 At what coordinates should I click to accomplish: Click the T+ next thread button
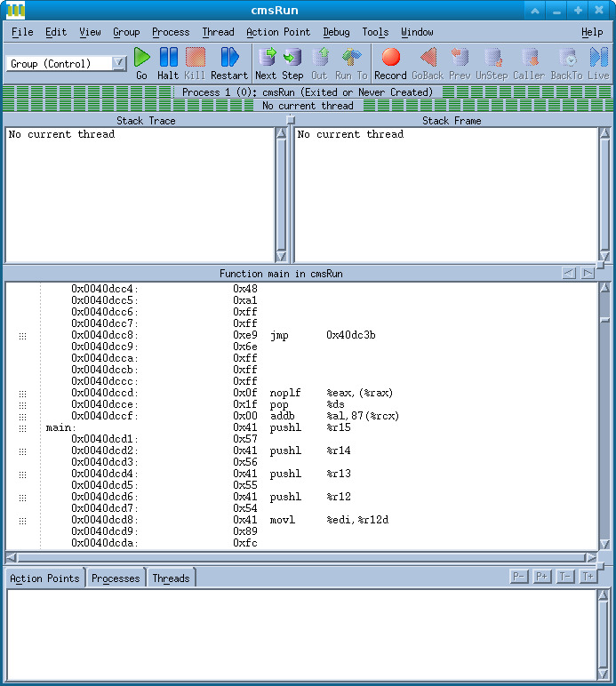(x=588, y=576)
